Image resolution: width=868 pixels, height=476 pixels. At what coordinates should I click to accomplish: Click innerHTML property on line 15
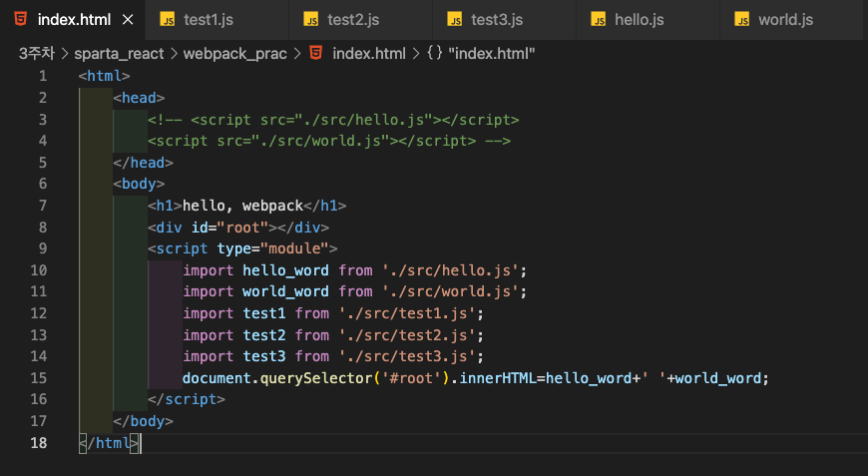coord(498,378)
